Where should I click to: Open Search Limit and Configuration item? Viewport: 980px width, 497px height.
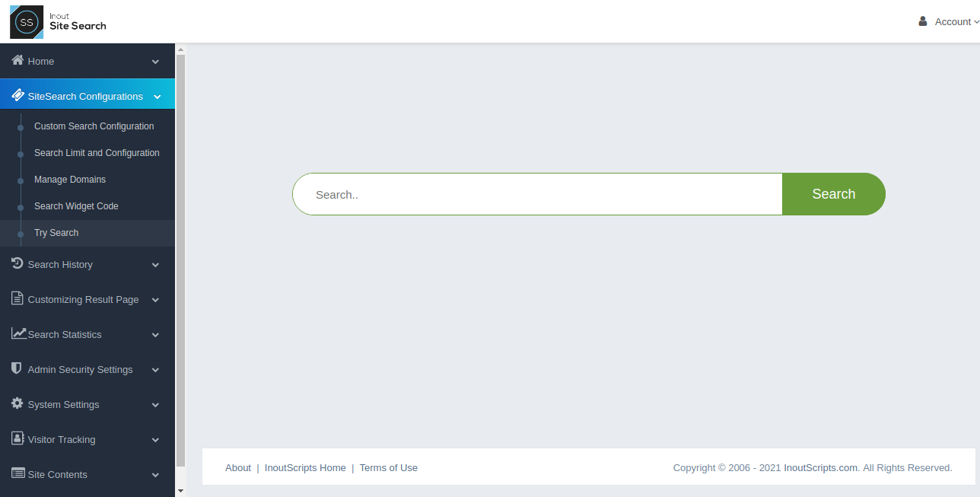pos(97,153)
